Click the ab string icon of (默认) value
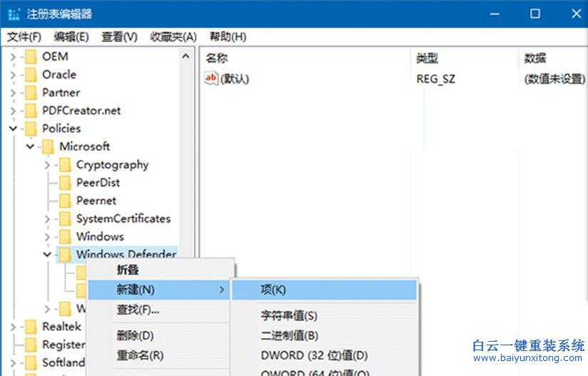 (x=211, y=78)
